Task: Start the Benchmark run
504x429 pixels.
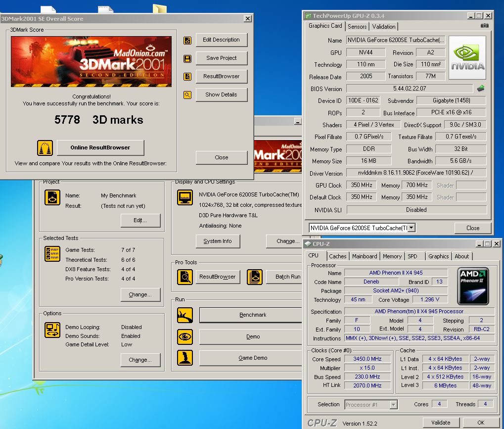Action: click(x=251, y=315)
